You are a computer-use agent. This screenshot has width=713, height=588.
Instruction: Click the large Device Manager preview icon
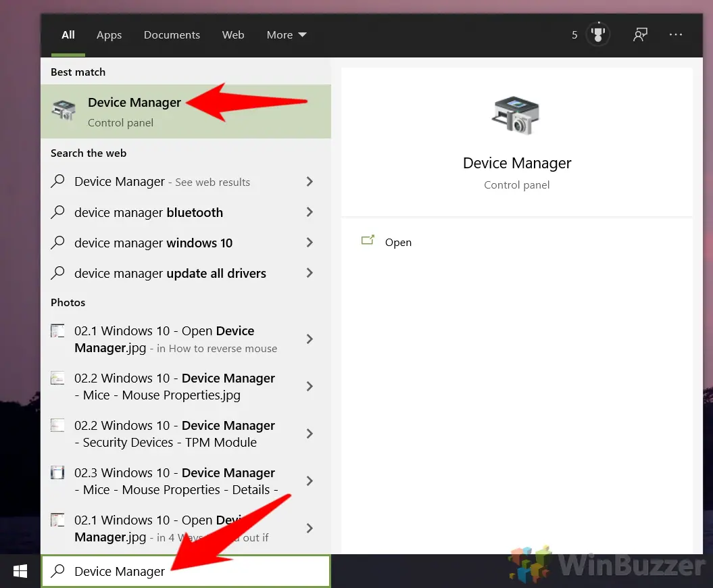(x=516, y=116)
